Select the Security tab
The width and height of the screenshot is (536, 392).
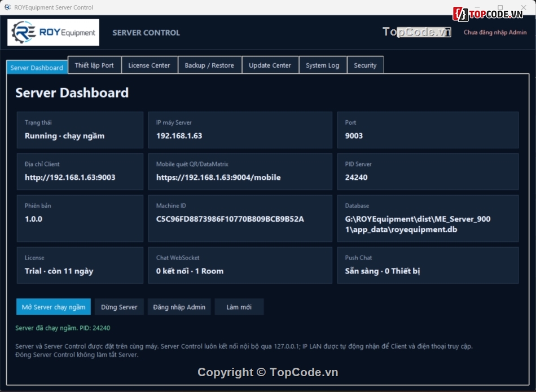(x=365, y=65)
